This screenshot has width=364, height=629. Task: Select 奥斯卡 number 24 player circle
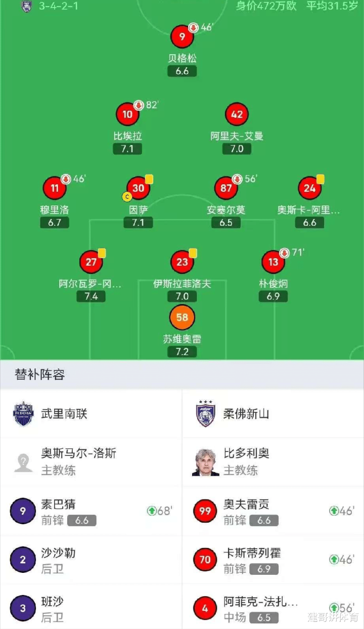309,188
